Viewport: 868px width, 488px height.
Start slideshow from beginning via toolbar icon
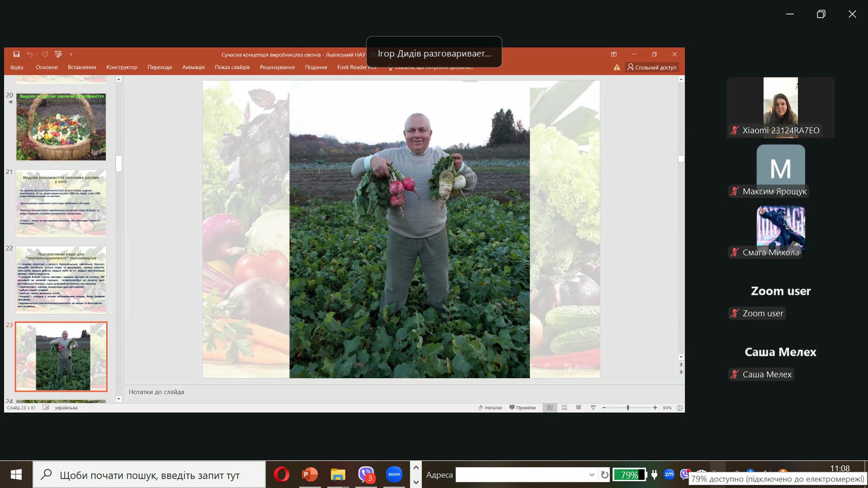[x=58, y=54]
